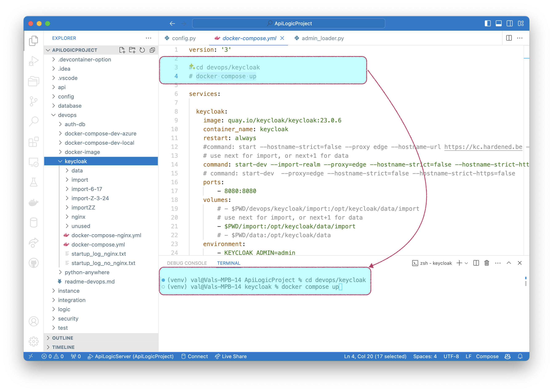Open editor More Actions menu

click(x=520, y=38)
